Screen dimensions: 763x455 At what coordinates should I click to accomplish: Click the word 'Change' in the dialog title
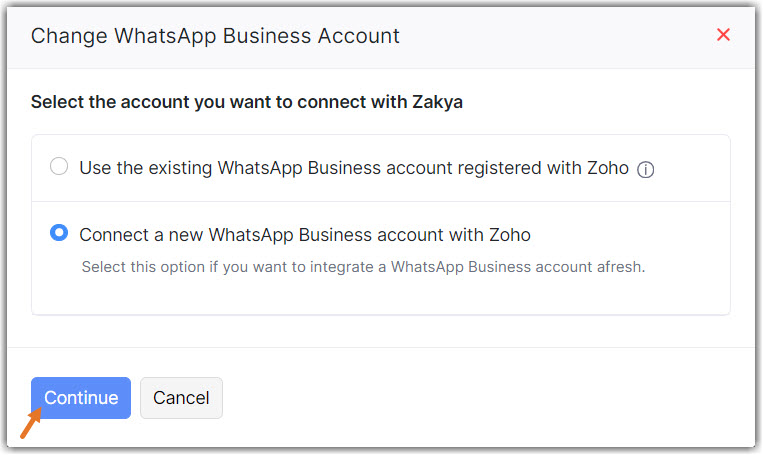click(x=68, y=36)
